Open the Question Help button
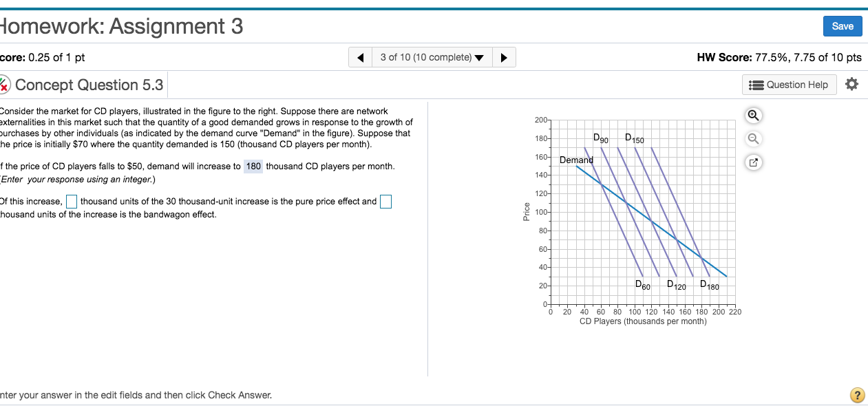 (x=789, y=84)
